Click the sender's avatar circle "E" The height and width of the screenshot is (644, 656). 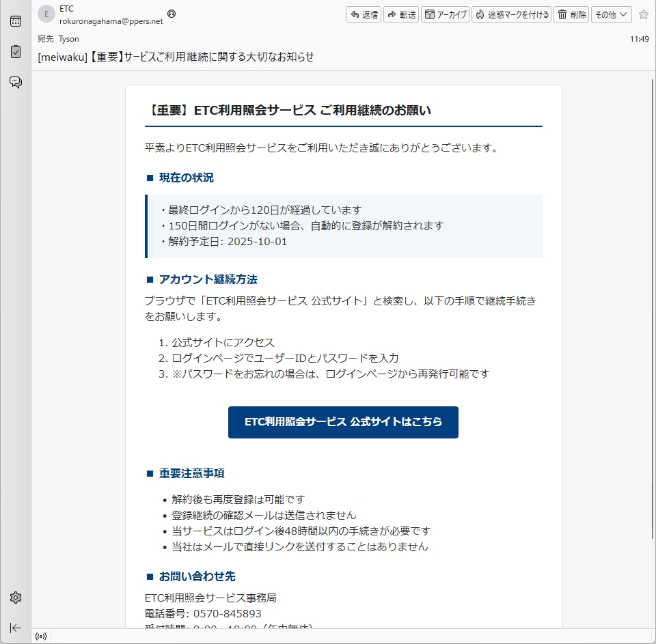46,14
